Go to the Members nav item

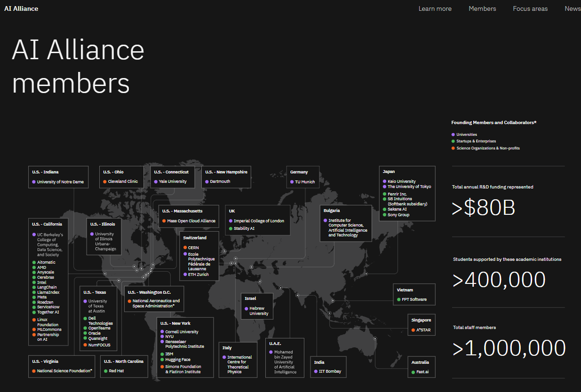pyautogui.click(x=482, y=8)
